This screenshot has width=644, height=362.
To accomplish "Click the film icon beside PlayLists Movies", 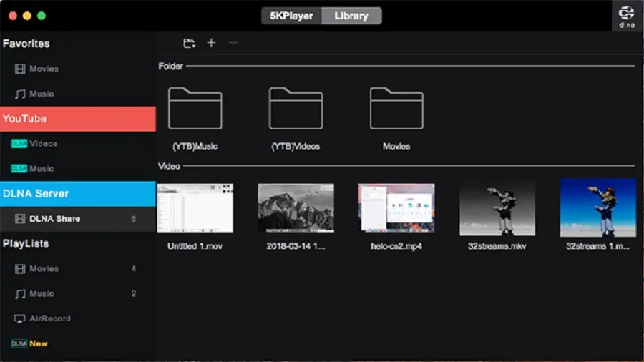I will pyautogui.click(x=20, y=269).
